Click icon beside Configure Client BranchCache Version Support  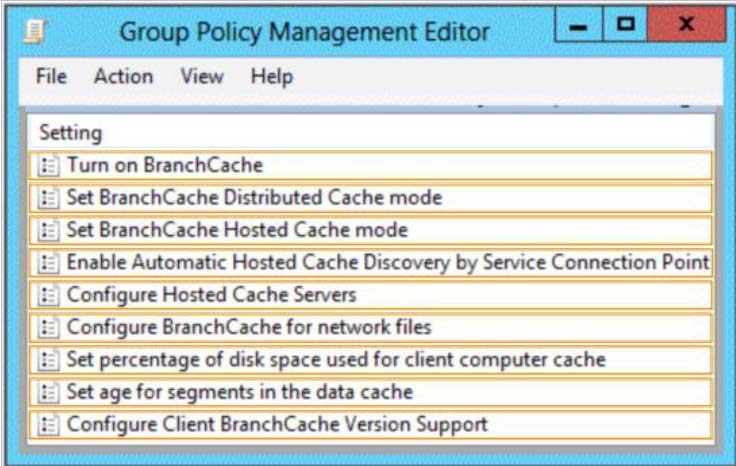pos(49,425)
